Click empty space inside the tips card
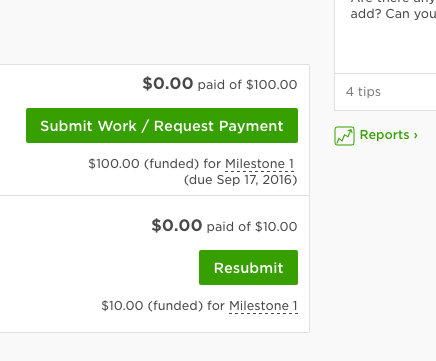 click(385, 48)
